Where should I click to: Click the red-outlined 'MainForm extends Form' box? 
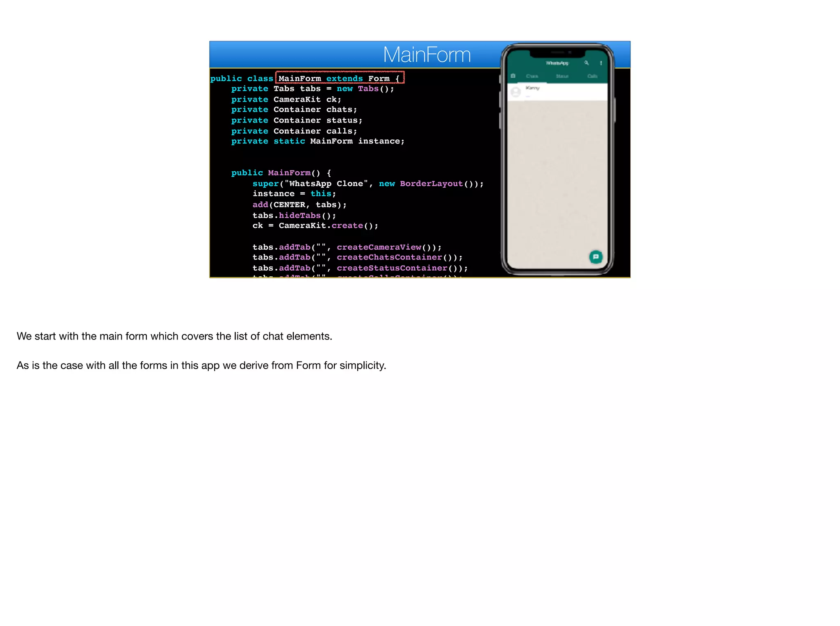tap(340, 78)
